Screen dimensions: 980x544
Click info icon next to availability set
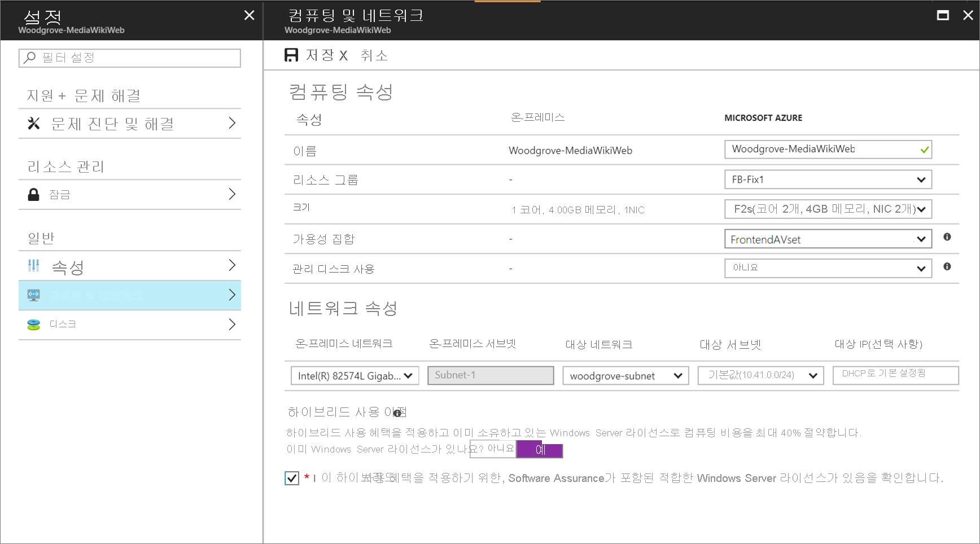click(947, 237)
